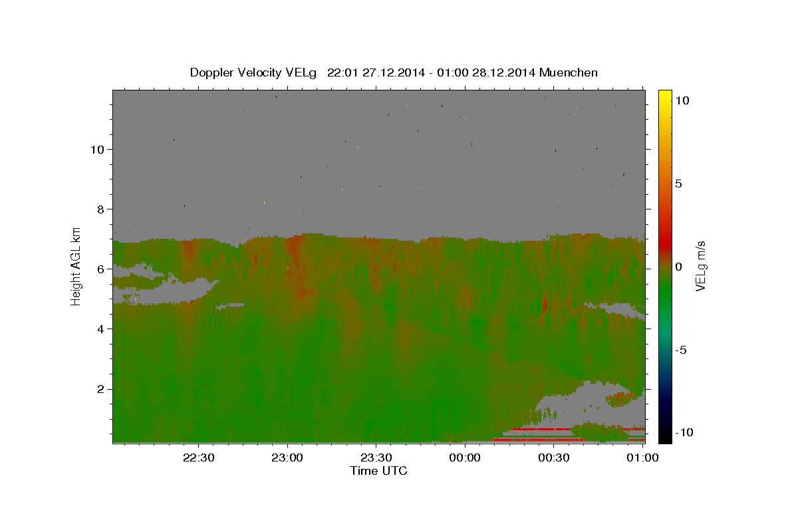The image size is (798, 532).
Task: Click the colorbar label '10' at top
Action: (x=682, y=100)
